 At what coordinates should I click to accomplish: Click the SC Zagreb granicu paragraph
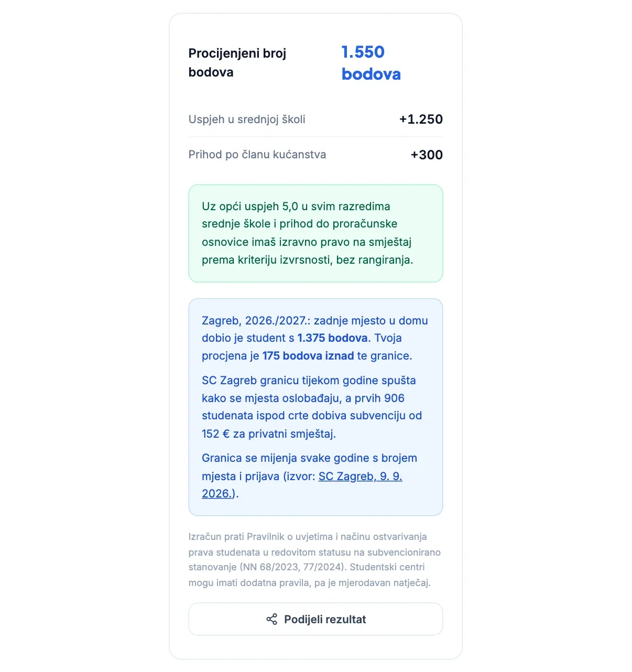pos(312,407)
